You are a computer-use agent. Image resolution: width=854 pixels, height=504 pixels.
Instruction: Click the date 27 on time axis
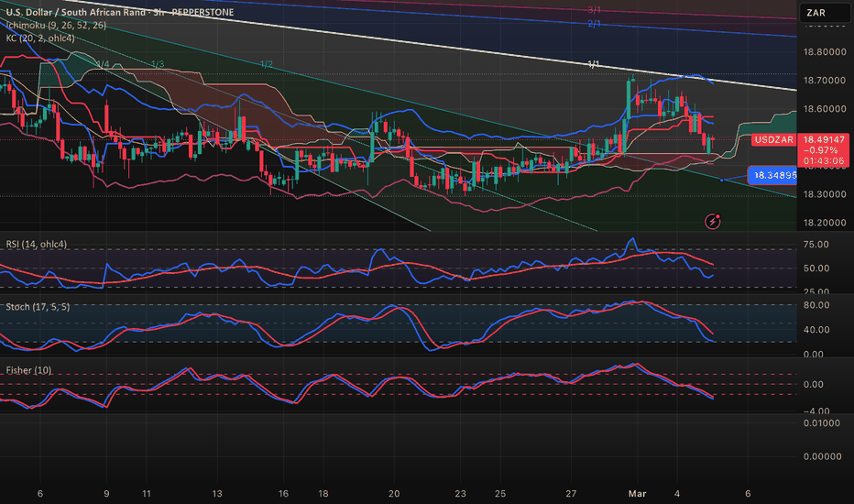pyautogui.click(x=571, y=494)
